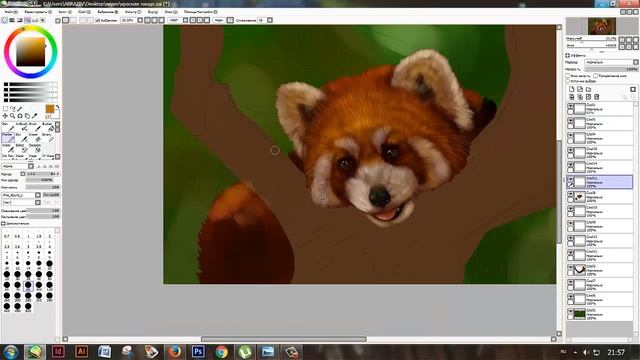The height and width of the screenshot is (360, 640).
Task: Open Firefox from the taskbar
Action: (175, 351)
